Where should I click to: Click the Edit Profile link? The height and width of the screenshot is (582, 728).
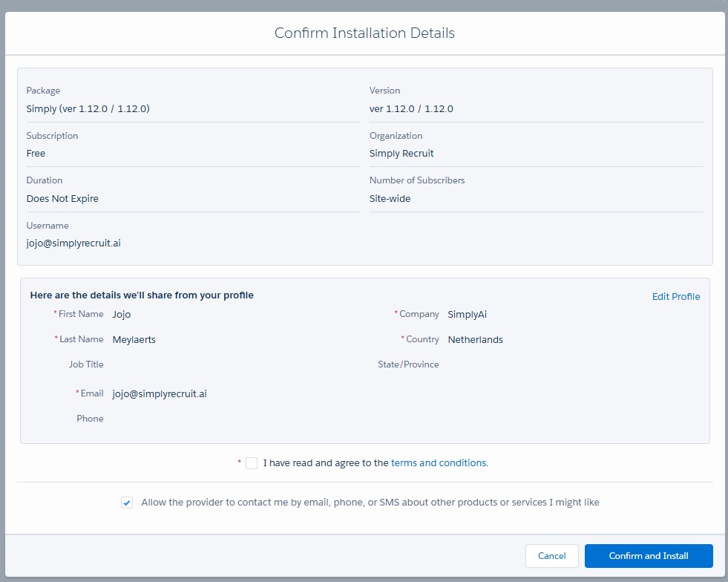676,296
